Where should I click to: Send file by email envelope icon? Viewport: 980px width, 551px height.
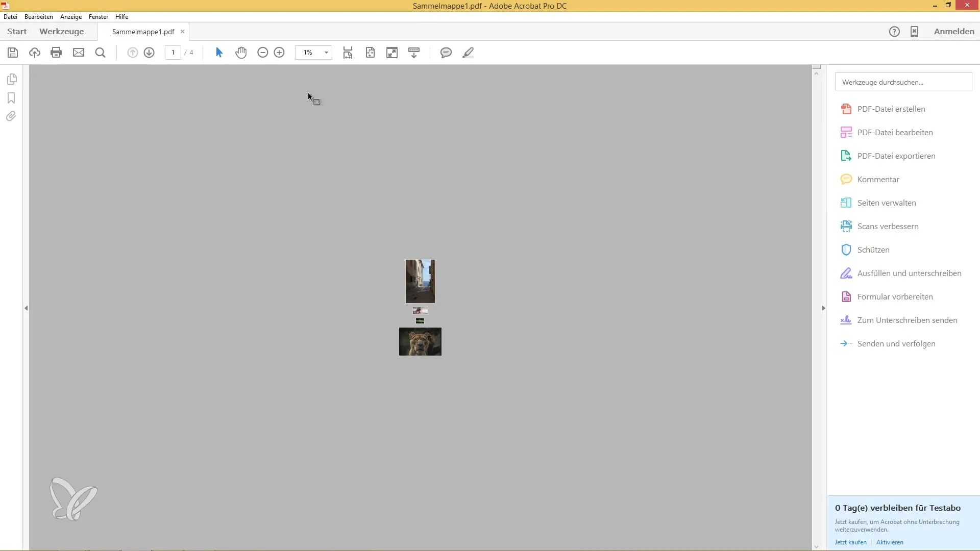(x=79, y=53)
